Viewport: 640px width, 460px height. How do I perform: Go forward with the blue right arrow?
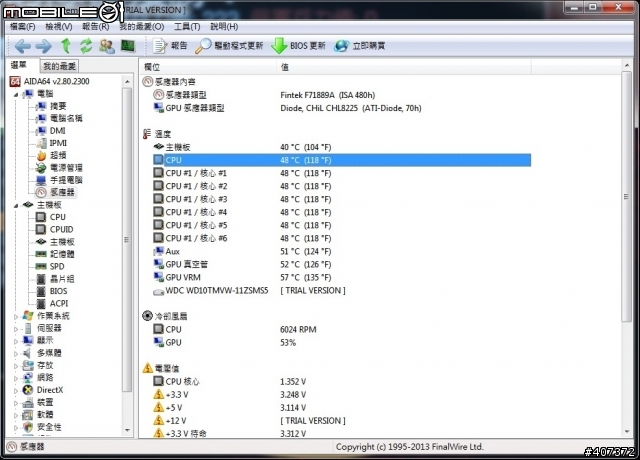[x=44, y=46]
